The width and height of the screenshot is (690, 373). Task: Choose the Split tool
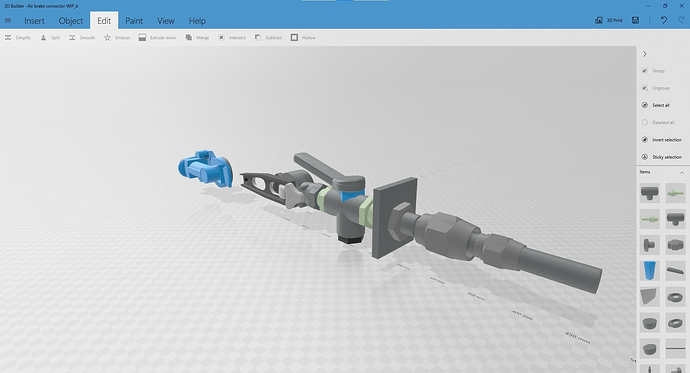click(50, 38)
